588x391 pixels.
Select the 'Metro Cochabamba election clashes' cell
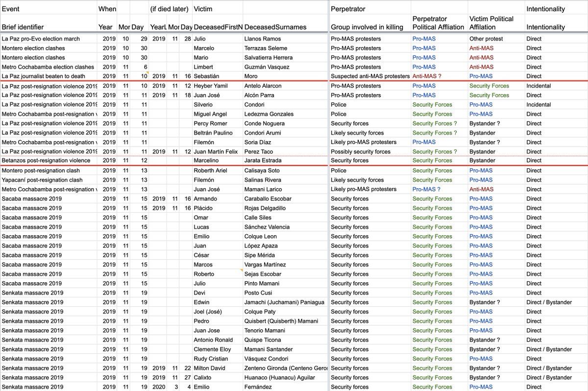click(x=48, y=67)
